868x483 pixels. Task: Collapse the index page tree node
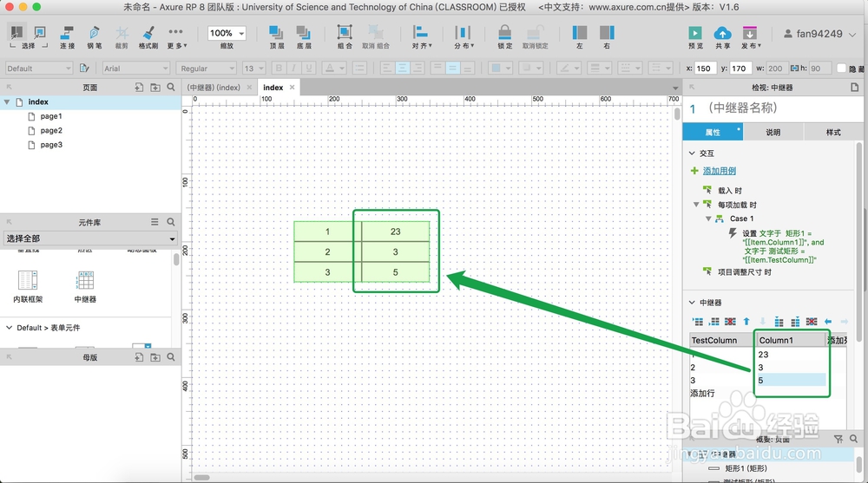(7, 101)
